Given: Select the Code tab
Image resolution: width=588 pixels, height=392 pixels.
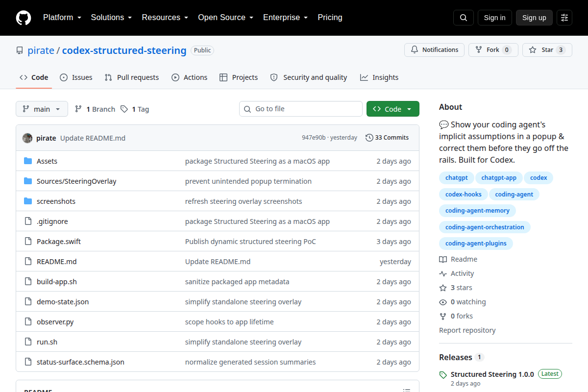Looking at the screenshot, I should click(34, 77).
